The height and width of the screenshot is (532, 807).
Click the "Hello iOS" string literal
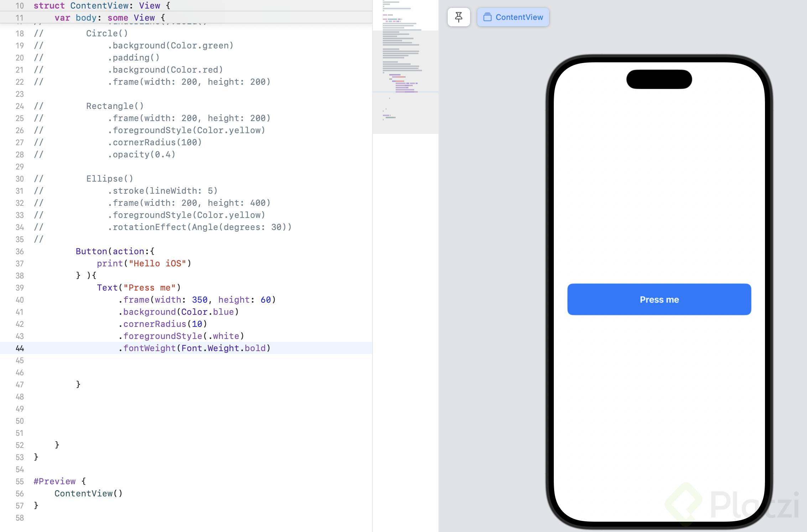coord(157,264)
